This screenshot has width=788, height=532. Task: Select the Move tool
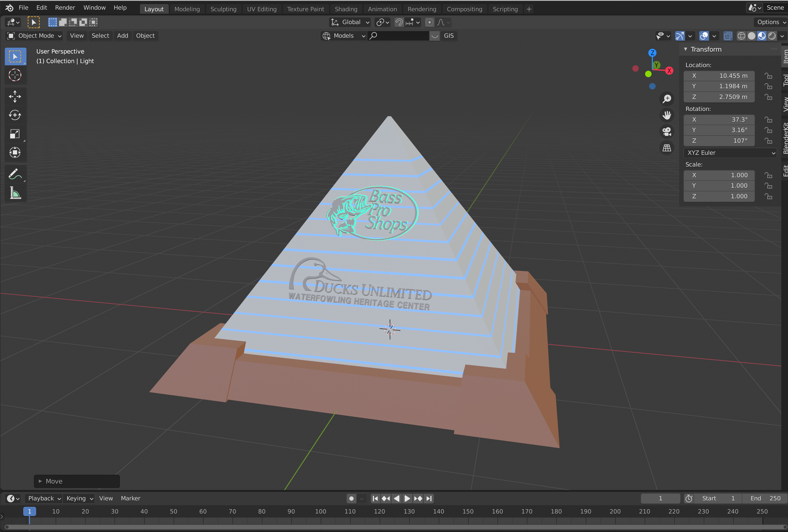click(x=15, y=97)
